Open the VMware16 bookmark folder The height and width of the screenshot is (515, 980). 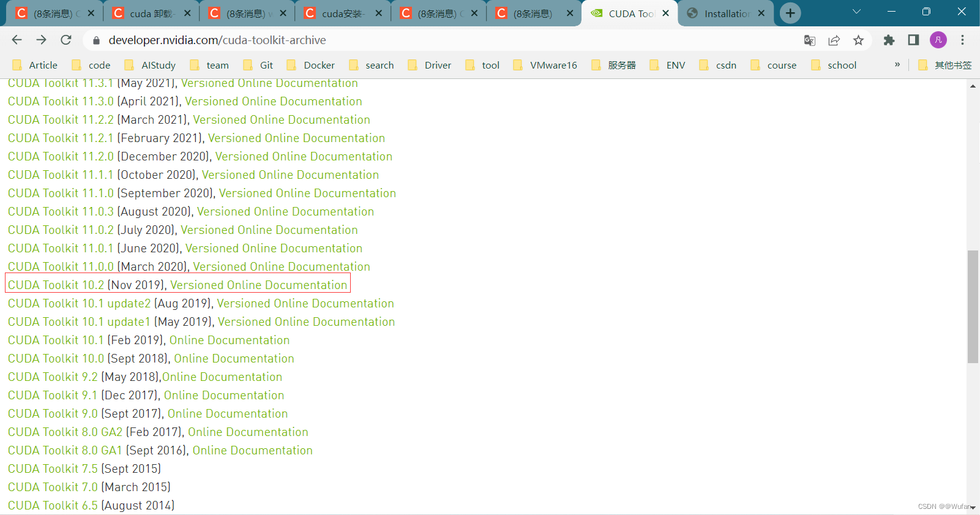545,65
